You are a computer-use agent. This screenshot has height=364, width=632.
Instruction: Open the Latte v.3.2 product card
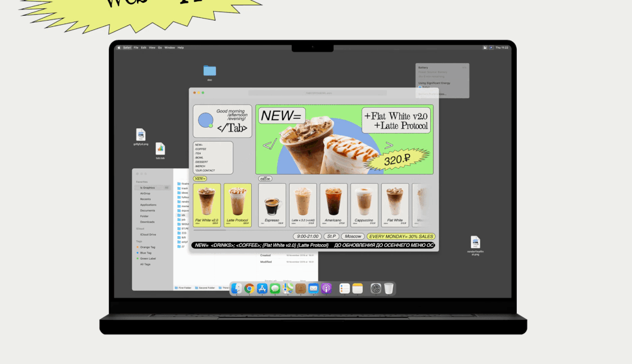pyautogui.click(x=303, y=205)
